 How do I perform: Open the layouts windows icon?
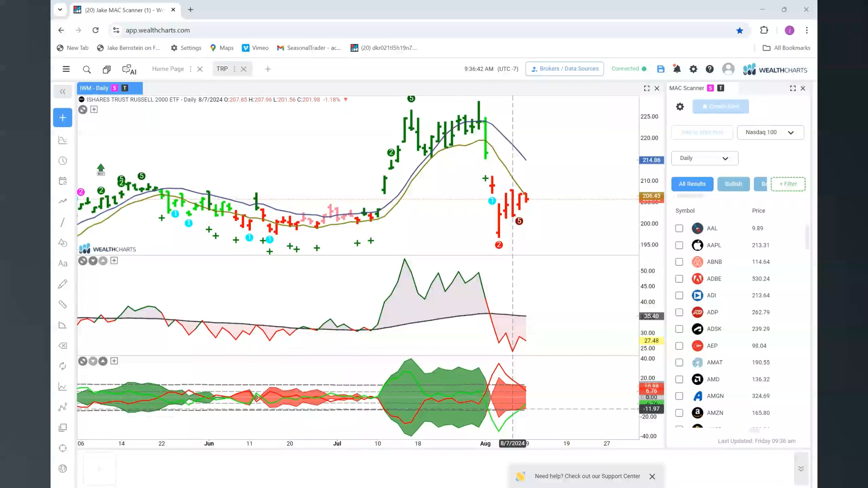pos(107,70)
